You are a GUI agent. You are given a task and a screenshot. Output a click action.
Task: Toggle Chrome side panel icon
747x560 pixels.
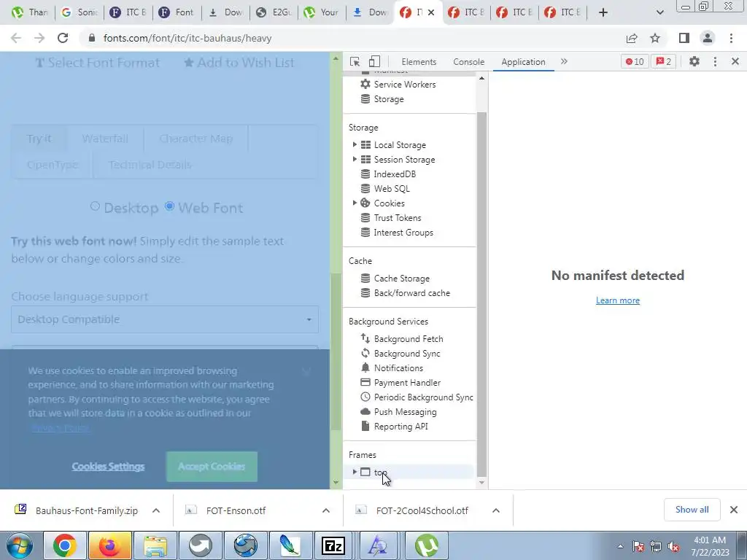(x=684, y=38)
